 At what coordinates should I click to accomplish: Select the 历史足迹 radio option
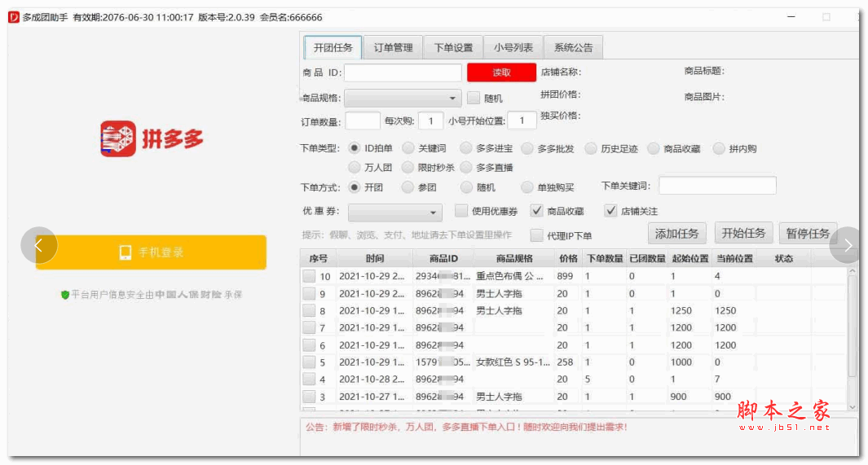click(x=591, y=148)
